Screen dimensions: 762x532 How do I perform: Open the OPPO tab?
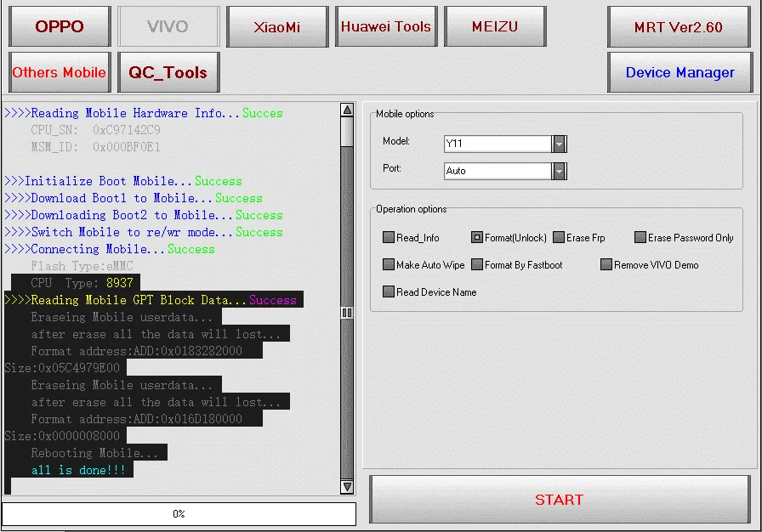tap(60, 26)
